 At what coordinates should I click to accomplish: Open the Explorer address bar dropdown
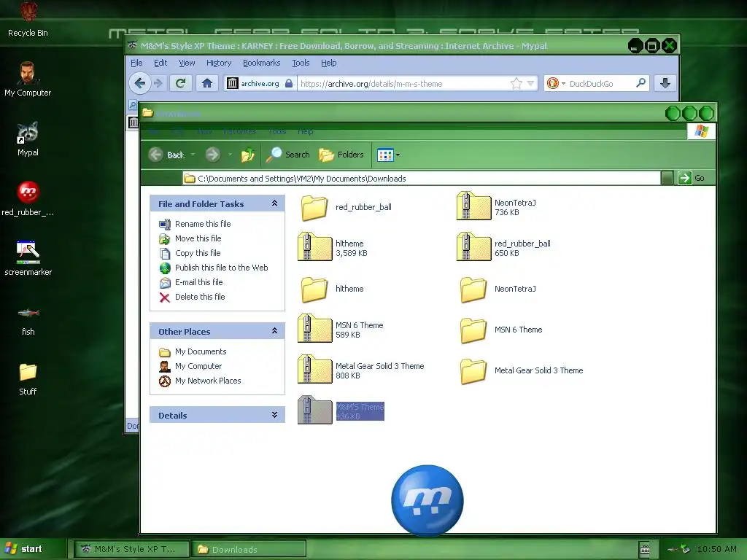667,178
